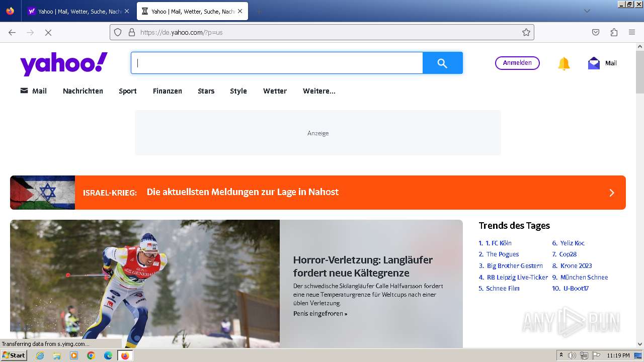Show hidden tray icons arrow
This screenshot has width=644, height=362.
click(561, 355)
